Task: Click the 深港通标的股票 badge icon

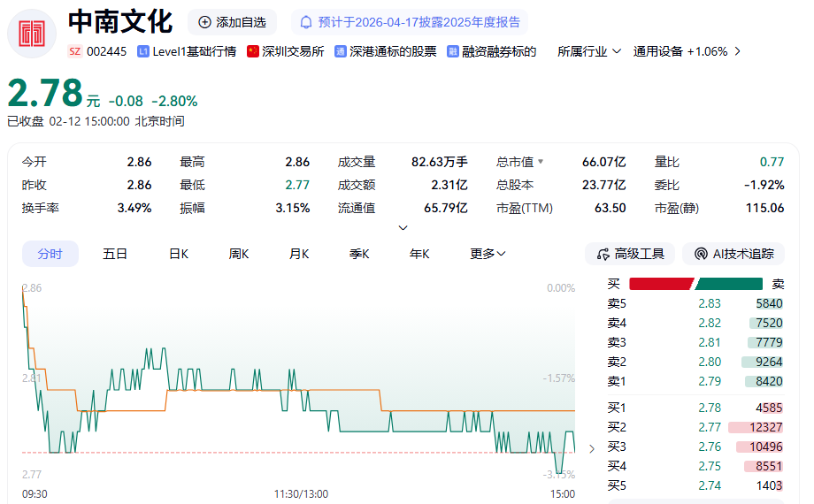Action: pyautogui.click(x=341, y=51)
